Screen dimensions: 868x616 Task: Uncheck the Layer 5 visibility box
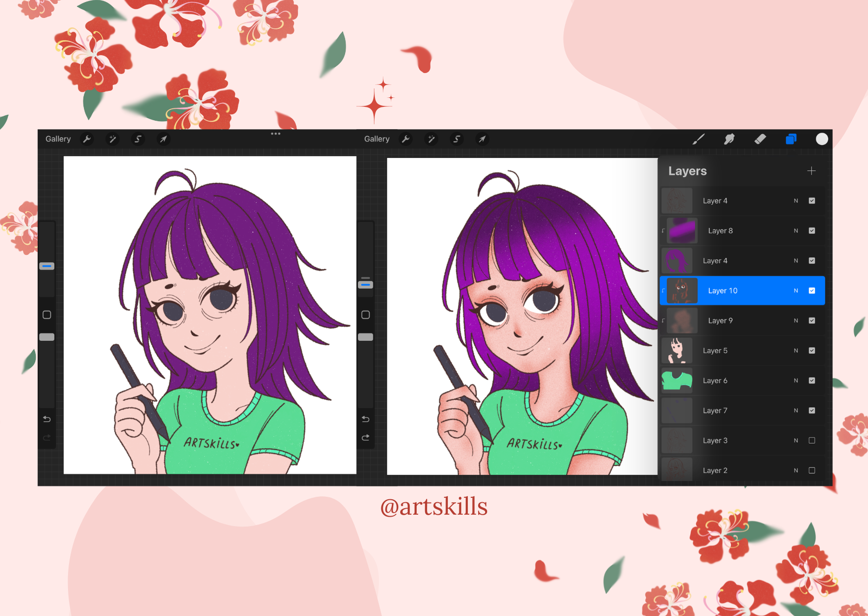click(x=812, y=351)
